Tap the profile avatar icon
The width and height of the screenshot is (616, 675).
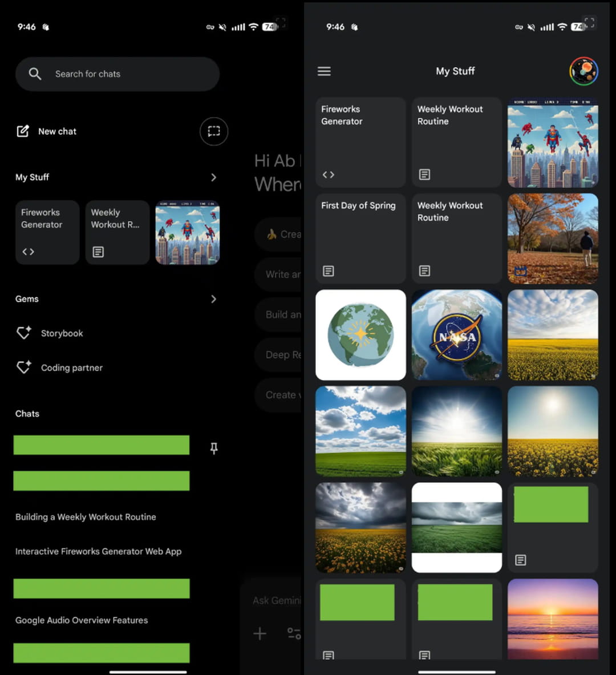[x=583, y=71]
